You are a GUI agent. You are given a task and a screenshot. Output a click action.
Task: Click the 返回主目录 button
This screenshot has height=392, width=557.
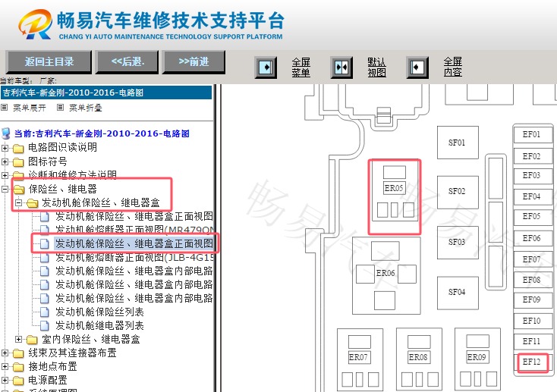49,61
